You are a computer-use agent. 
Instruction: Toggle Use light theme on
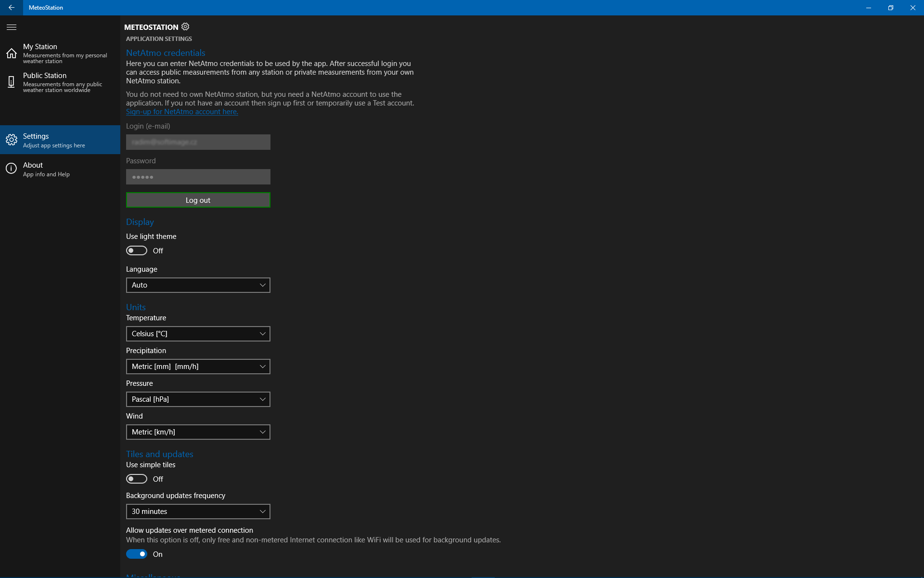click(x=137, y=250)
